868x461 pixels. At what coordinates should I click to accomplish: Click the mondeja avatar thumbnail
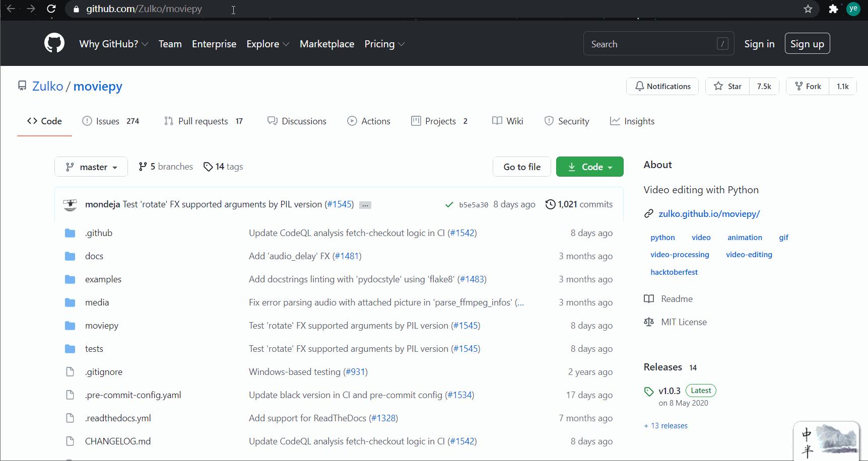click(x=70, y=204)
